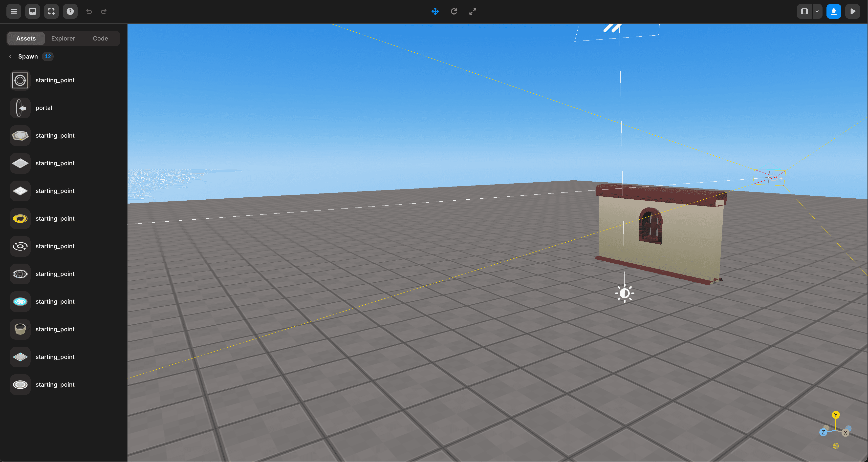Select the move translate tool
Image resolution: width=868 pixels, height=462 pixels.
(x=435, y=11)
